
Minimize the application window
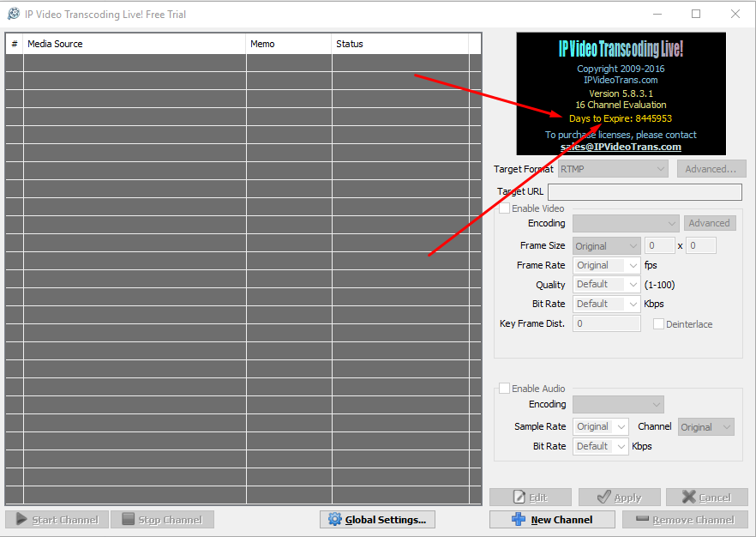point(657,14)
